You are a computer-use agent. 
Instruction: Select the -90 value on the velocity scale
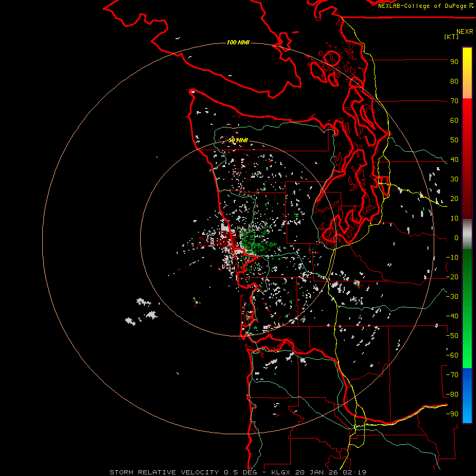(452, 414)
